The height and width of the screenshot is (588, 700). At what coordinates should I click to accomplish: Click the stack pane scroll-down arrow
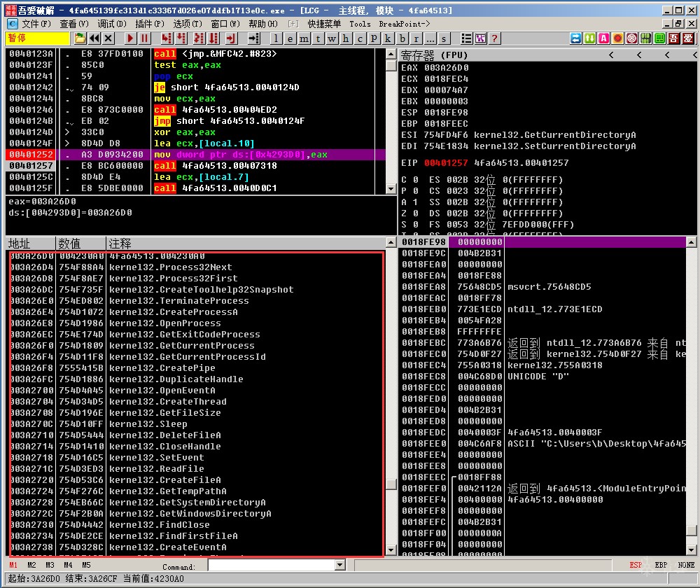pyautogui.click(x=691, y=550)
